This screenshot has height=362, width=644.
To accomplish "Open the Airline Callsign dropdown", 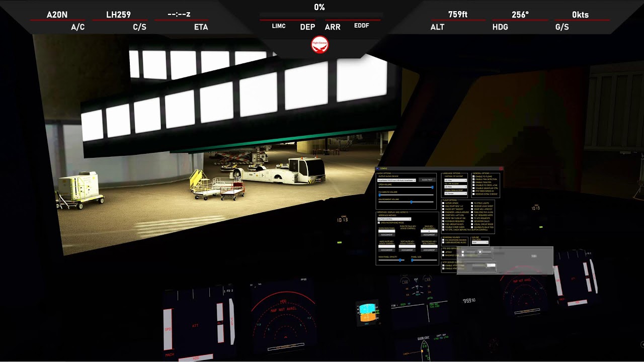I will (480, 242).
